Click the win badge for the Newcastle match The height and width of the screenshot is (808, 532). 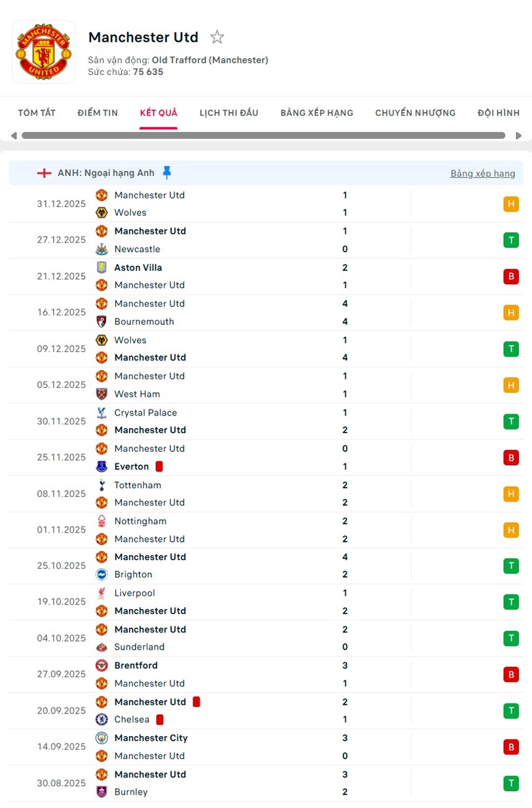click(511, 240)
